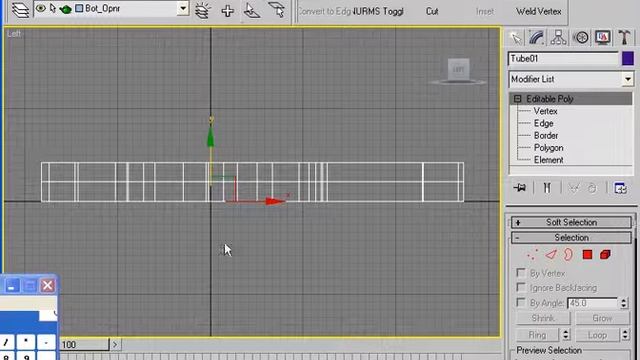Toggle layer selectable cursor icon

point(52,8)
